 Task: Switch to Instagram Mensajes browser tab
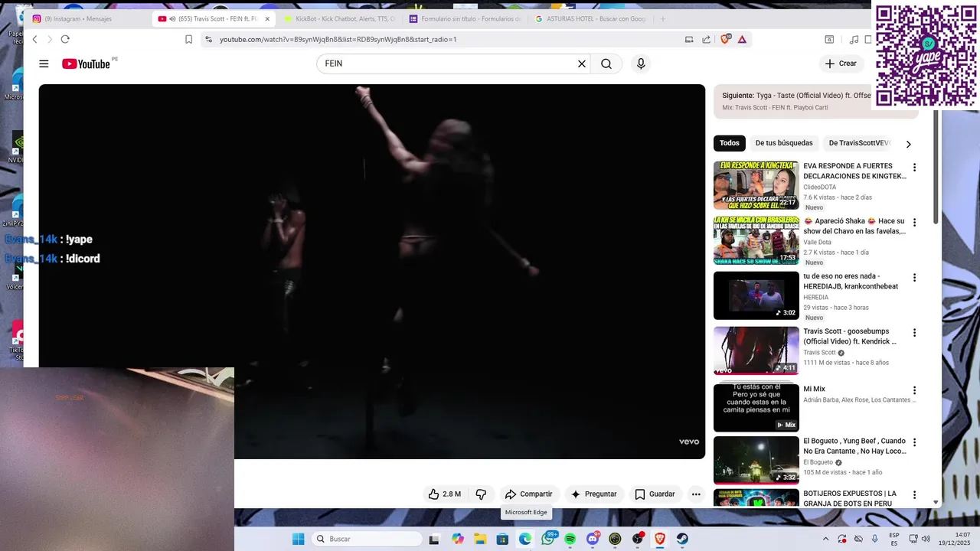(87, 18)
